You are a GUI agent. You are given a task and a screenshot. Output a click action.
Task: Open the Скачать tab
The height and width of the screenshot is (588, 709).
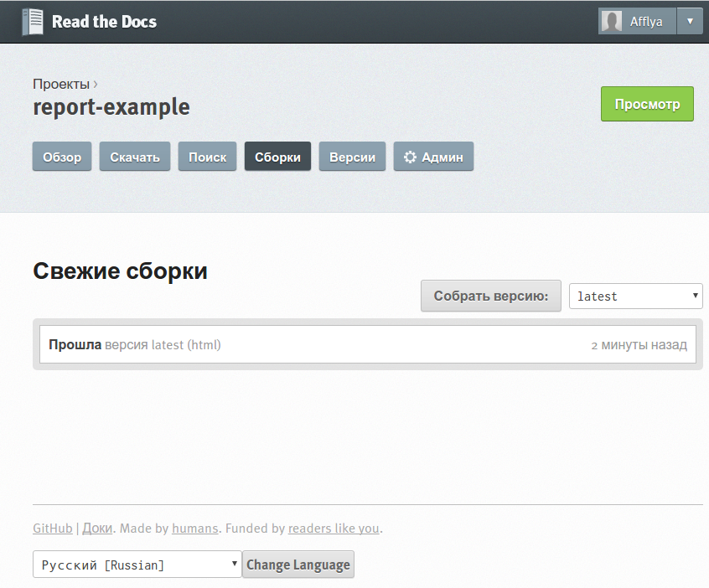coord(135,157)
